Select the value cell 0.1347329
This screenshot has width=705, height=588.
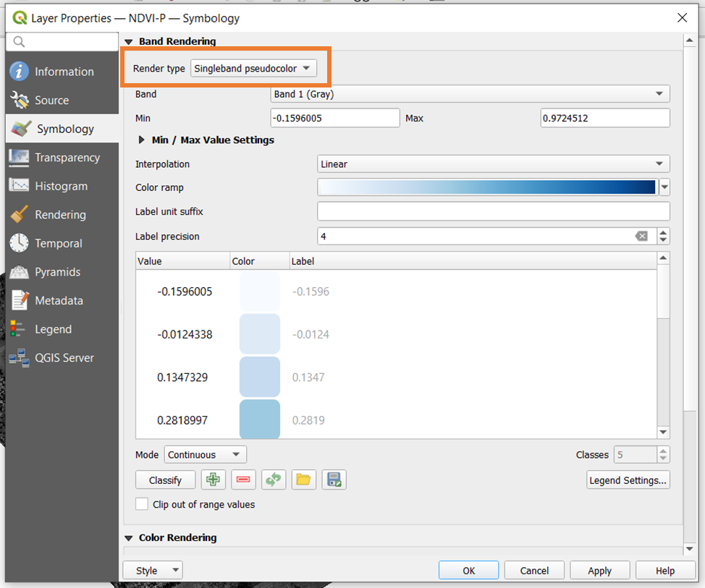(x=182, y=378)
